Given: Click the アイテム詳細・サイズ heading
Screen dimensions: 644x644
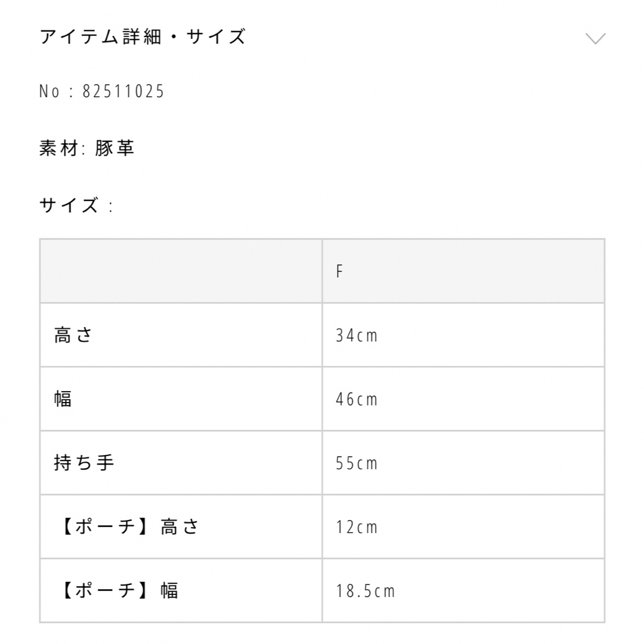Looking at the screenshot, I should tap(143, 36).
